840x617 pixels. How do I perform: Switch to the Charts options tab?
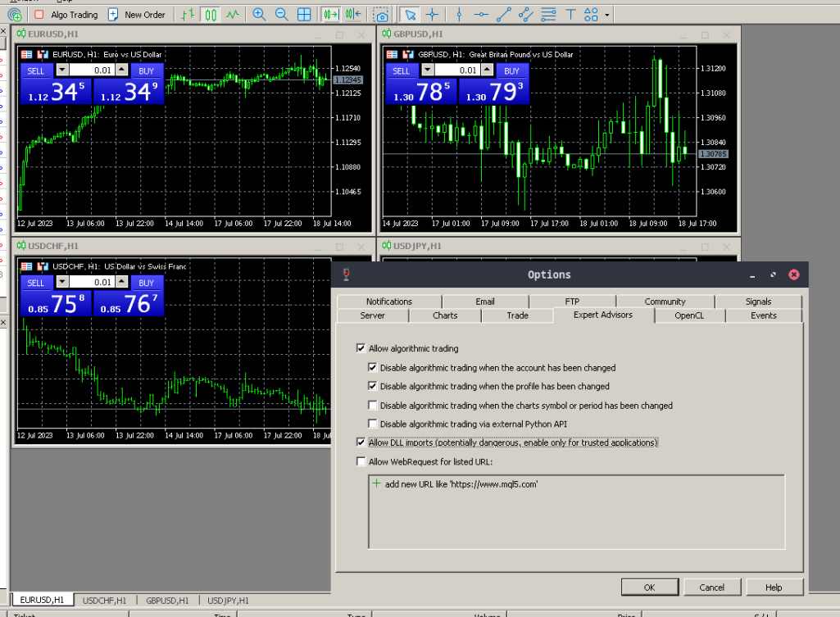tap(445, 315)
